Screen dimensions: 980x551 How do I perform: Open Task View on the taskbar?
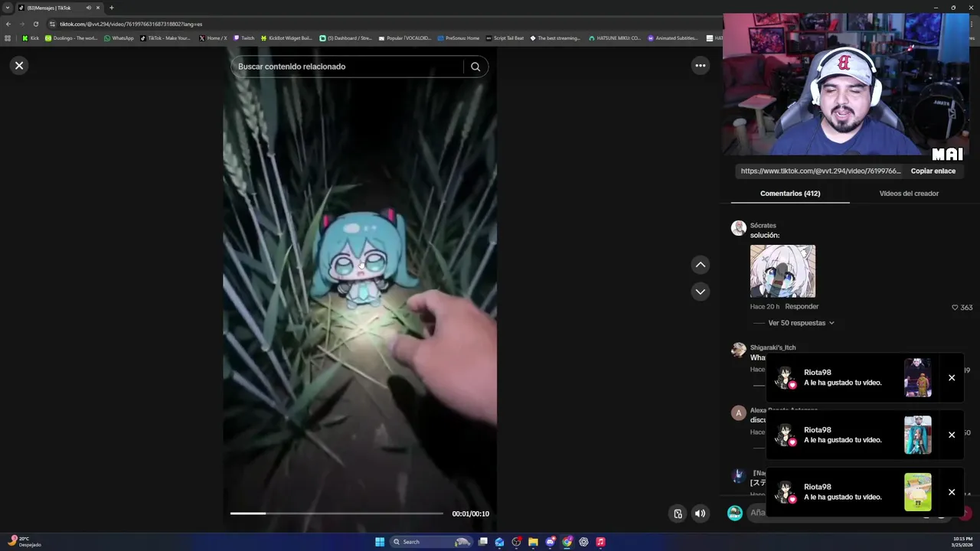(483, 542)
